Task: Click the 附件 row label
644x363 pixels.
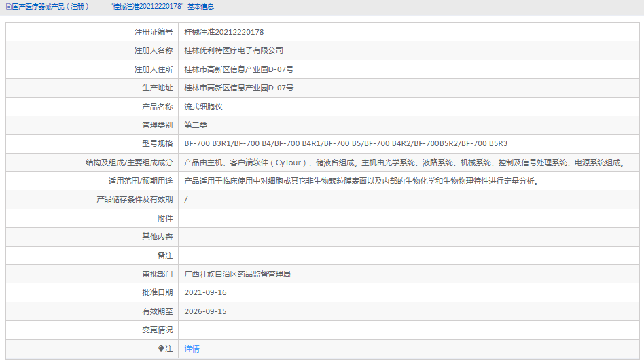Action: tap(165, 218)
